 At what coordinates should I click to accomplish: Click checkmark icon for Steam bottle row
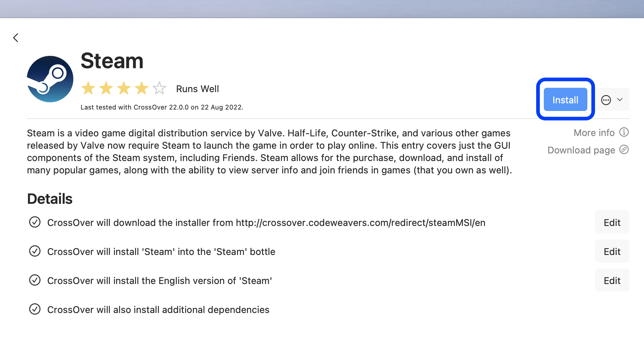(35, 251)
